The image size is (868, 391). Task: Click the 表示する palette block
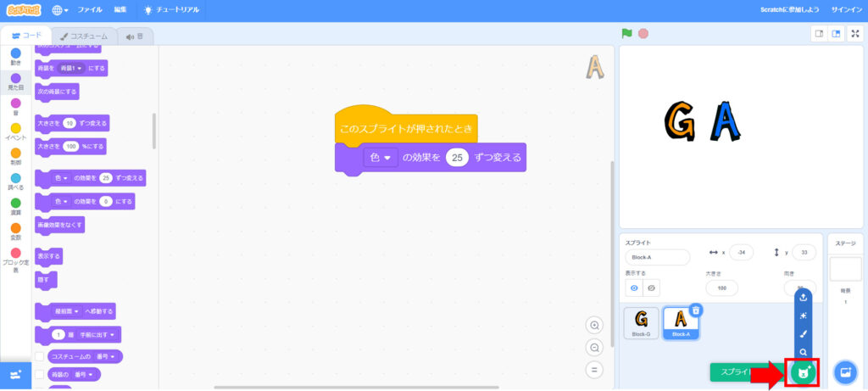(48, 257)
